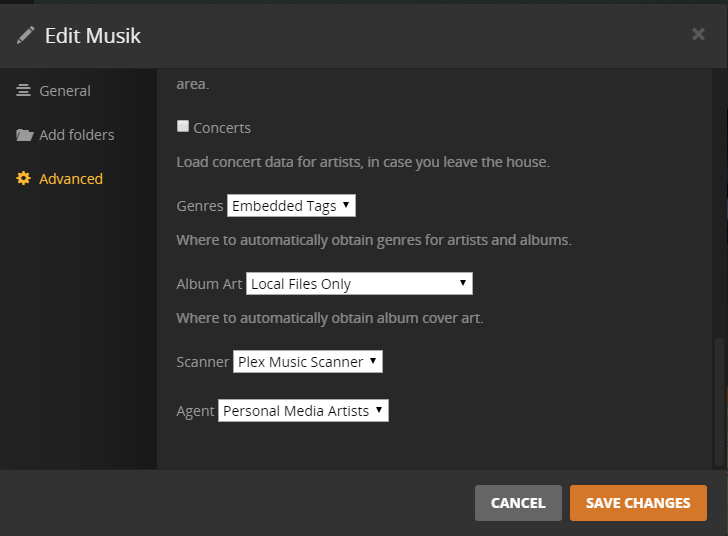Image resolution: width=728 pixels, height=536 pixels.
Task: Click the Album Art field label
Action: (x=209, y=284)
